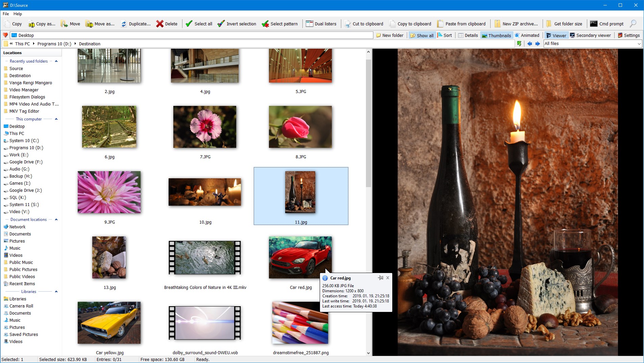
Task: Collapse the This computer section
Action: [56, 119]
